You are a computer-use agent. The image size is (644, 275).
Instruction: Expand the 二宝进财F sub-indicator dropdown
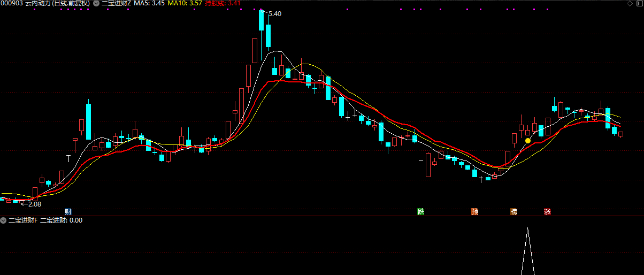click(3, 220)
